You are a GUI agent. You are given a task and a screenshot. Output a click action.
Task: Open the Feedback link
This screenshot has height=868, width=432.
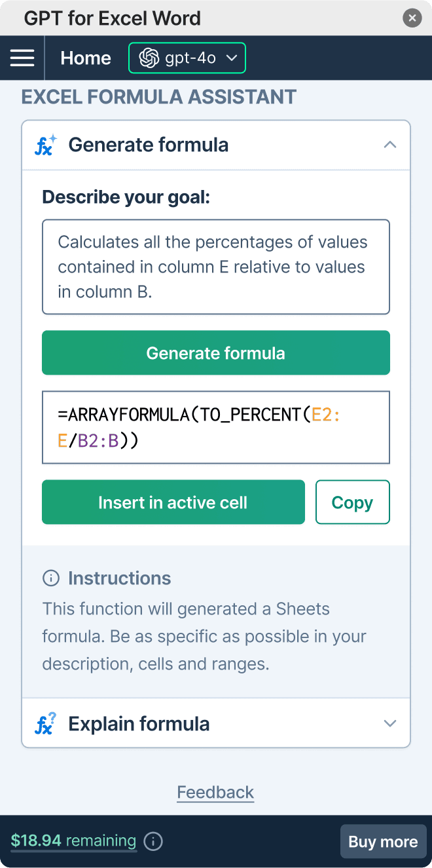pos(215,793)
